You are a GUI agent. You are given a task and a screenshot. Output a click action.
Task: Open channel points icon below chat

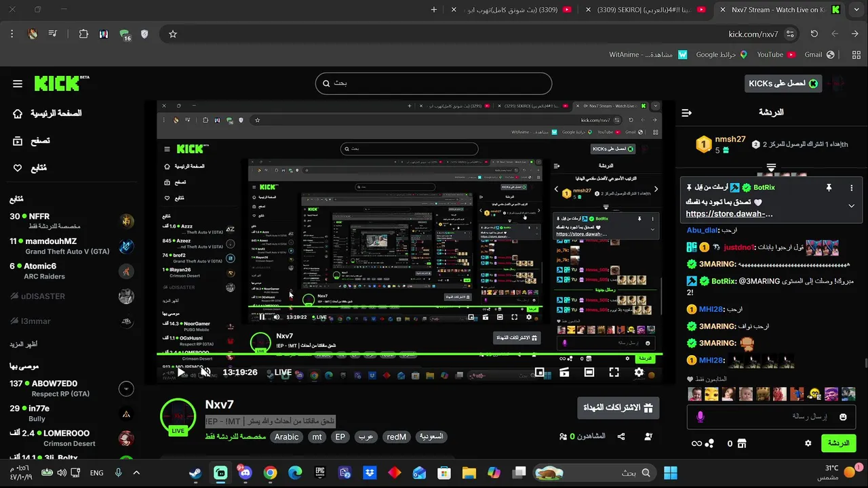709,443
